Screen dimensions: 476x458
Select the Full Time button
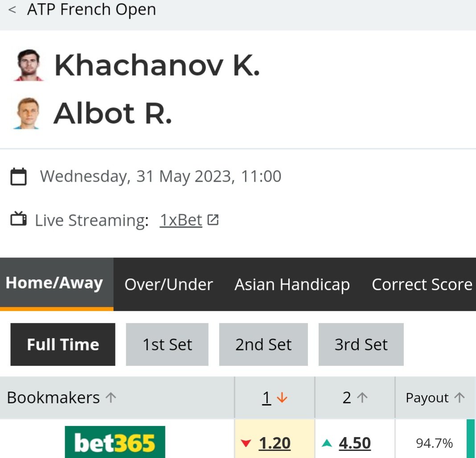[x=63, y=344]
